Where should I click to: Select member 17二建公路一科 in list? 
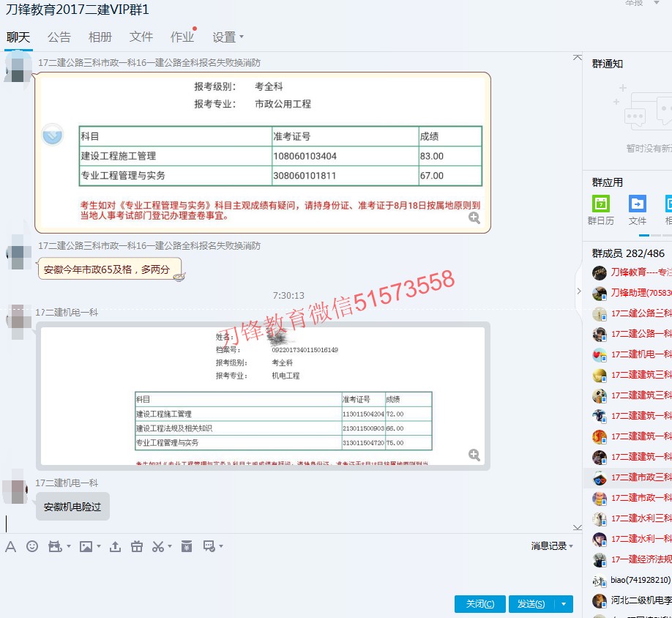click(628, 335)
